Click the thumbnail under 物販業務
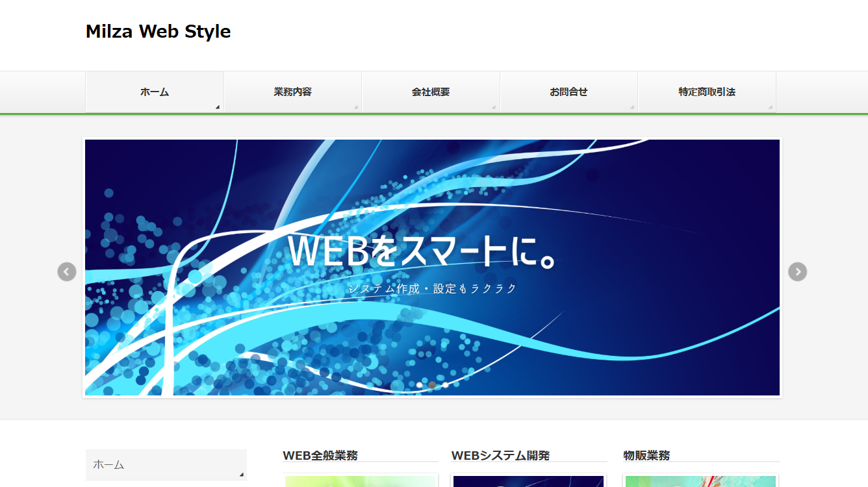The height and width of the screenshot is (487, 868). [700, 481]
